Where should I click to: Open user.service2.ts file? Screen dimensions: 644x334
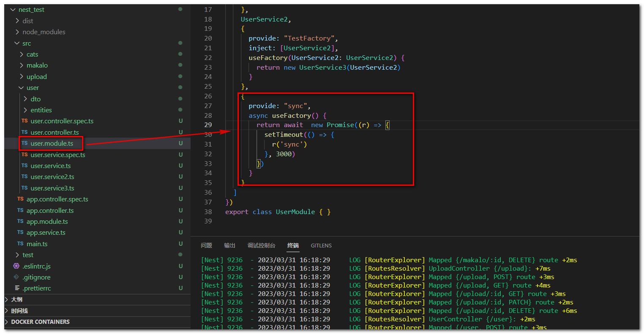click(52, 177)
